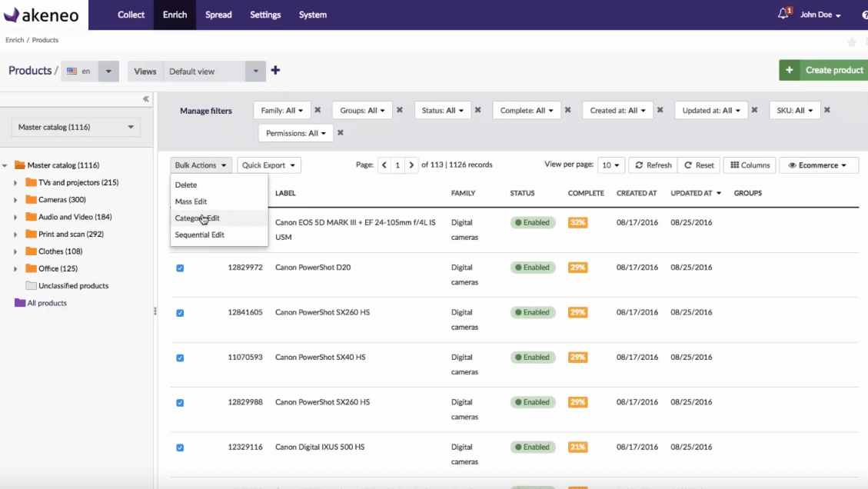This screenshot has width=868, height=489.
Task: Uncheck product 12829988 checkbox
Action: click(180, 403)
